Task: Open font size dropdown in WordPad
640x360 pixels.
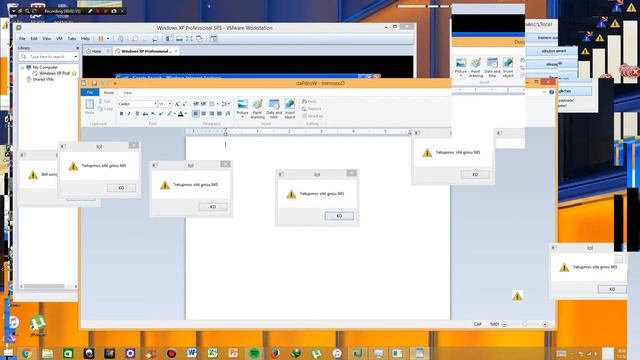Action: coord(170,104)
